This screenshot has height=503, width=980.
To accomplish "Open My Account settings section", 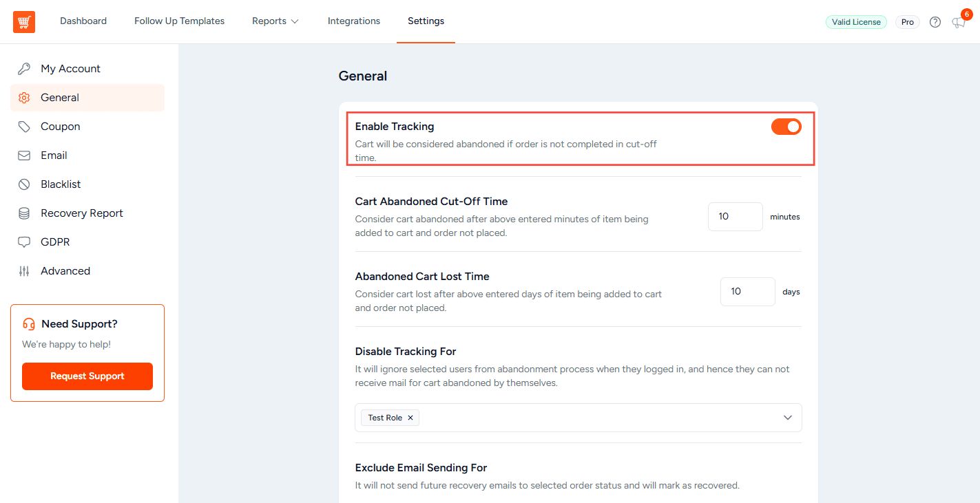I will [87, 69].
